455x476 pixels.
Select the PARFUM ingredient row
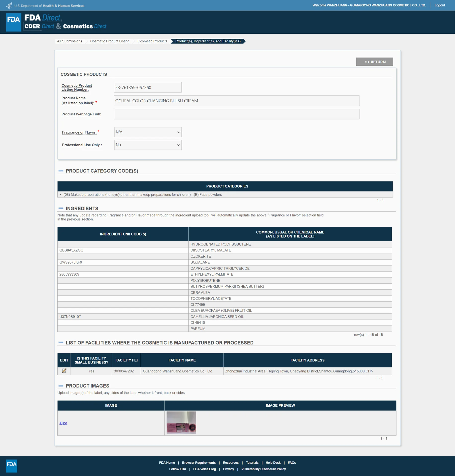[225, 329]
